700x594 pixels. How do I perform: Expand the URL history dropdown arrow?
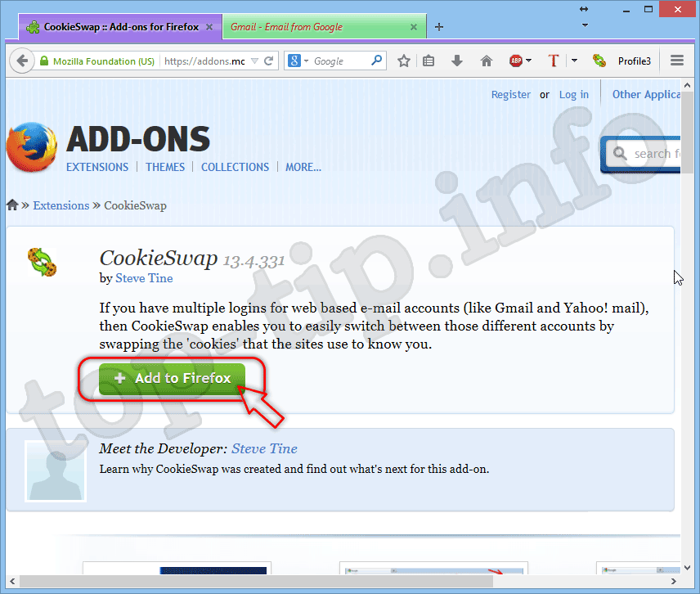point(254,61)
